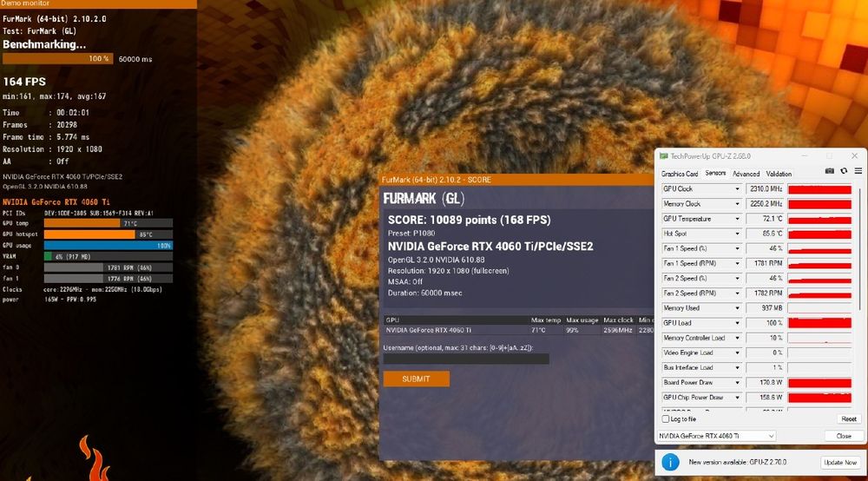868x481 pixels.
Task: Close the GPU-Z window
Action: 854,156
